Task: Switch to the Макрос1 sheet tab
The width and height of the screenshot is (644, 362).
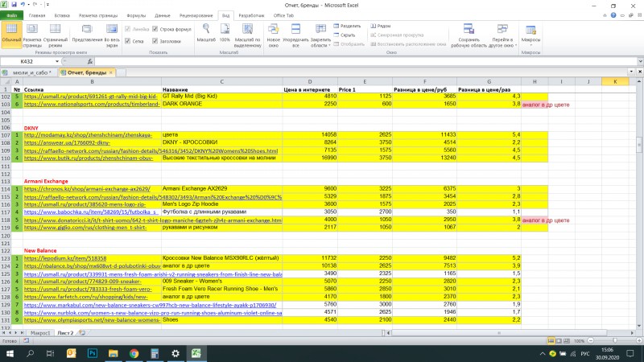Action: (40, 333)
